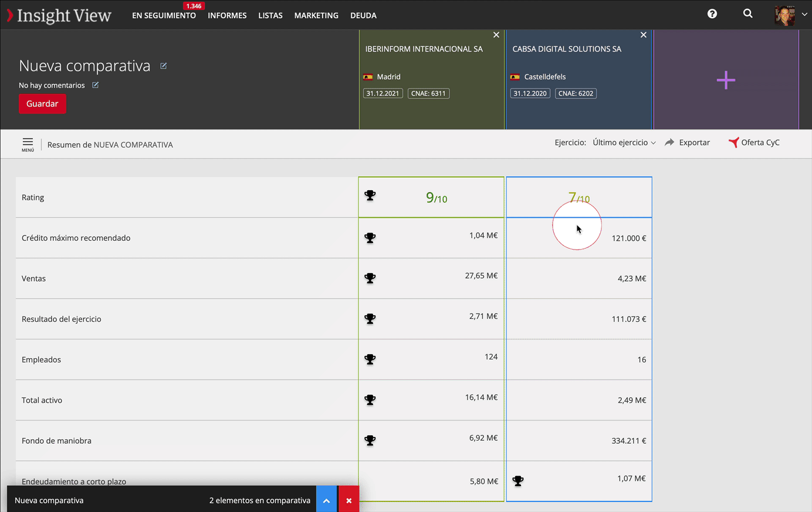Select the 1,04 M€ credit value
The height and width of the screenshot is (512, 812).
tap(483, 235)
